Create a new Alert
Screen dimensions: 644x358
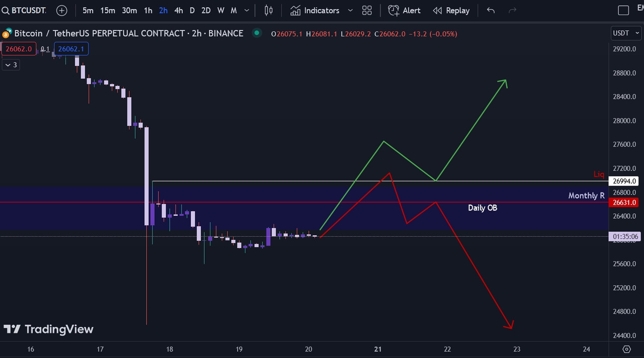tap(405, 10)
